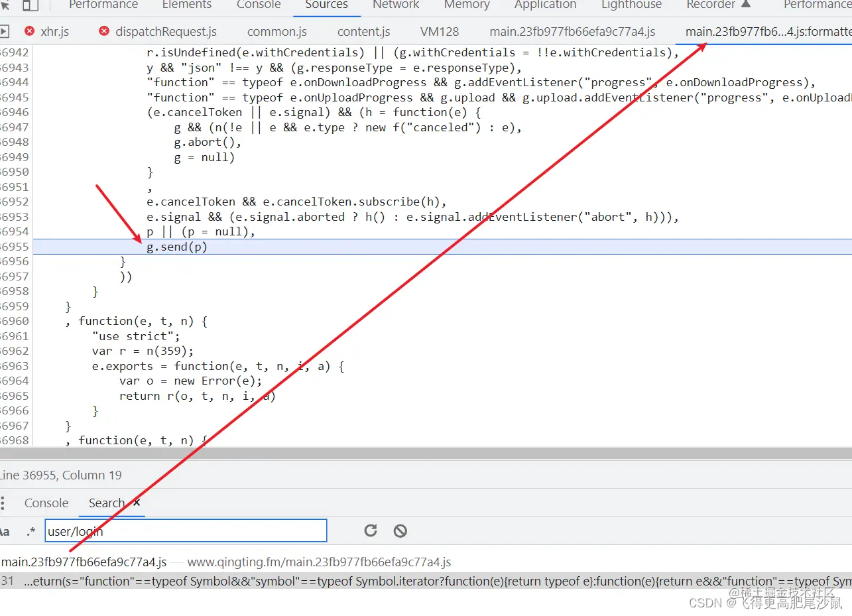Image resolution: width=852 pixels, height=616 pixels.
Task: Click the red error icon on xhr.js tab
Action: [x=29, y=31]
